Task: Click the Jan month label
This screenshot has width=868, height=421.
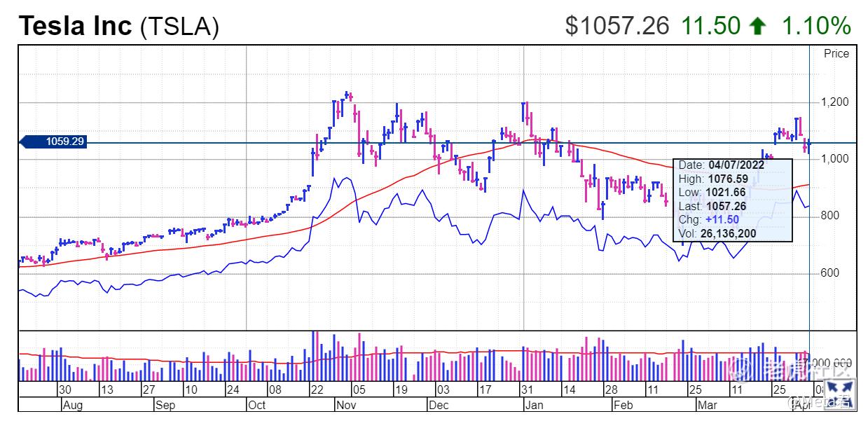Action: click(x=534, y=405)
